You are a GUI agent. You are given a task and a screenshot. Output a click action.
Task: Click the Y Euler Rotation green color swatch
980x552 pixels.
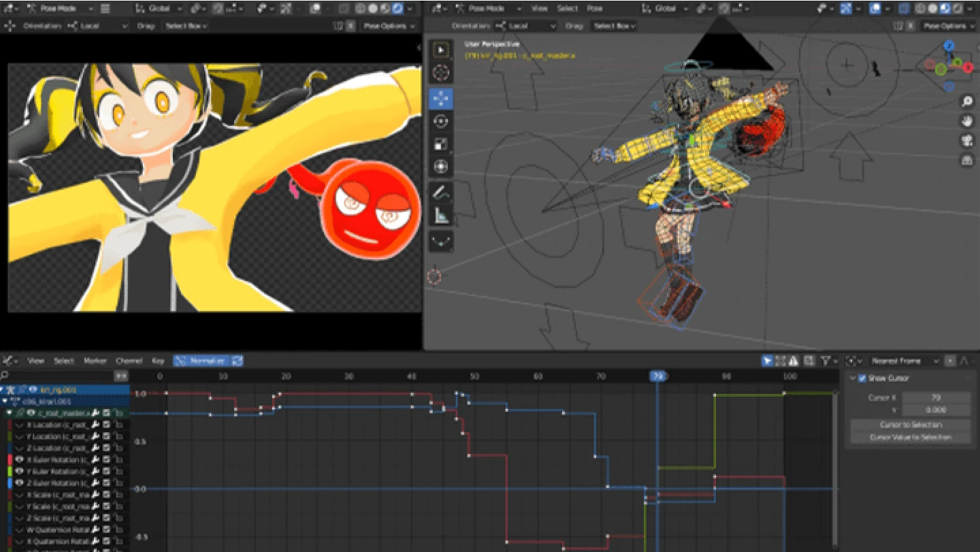(x=10, y=472)
